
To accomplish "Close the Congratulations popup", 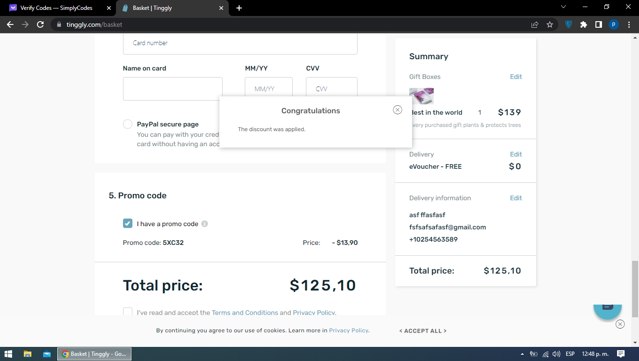I will (397, 110).
